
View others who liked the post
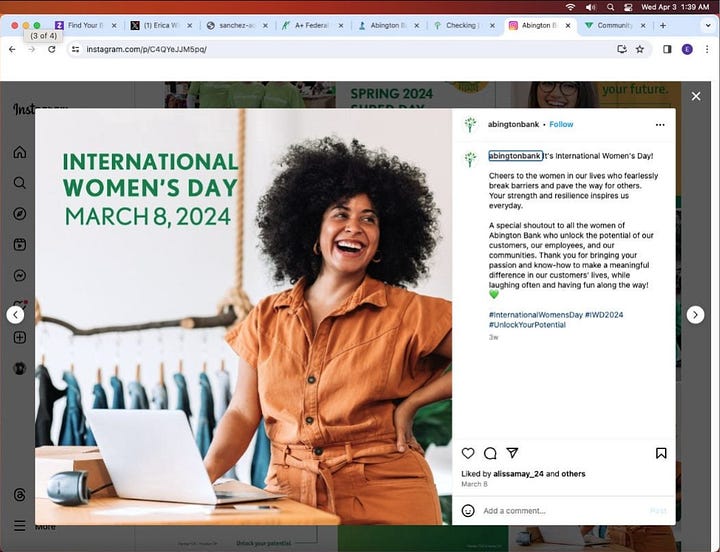coord(573,474)
